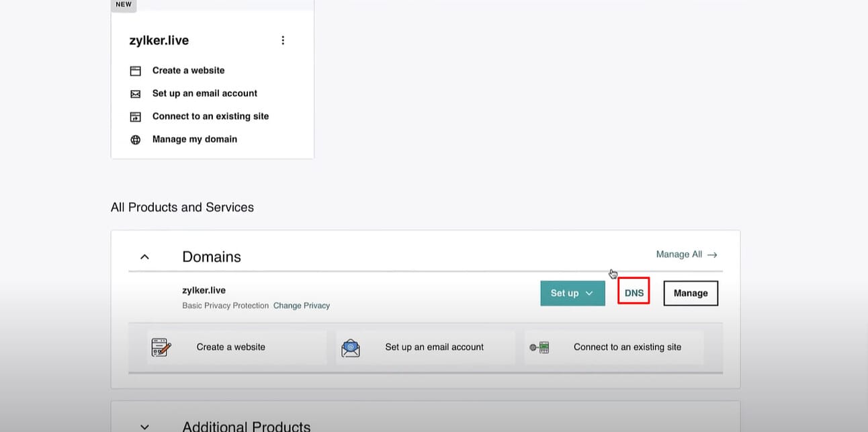Open the zylker.live card three-dot menu
Image resolution: width=868 pixels, height=432 pixels.
(x=283, y=40)
